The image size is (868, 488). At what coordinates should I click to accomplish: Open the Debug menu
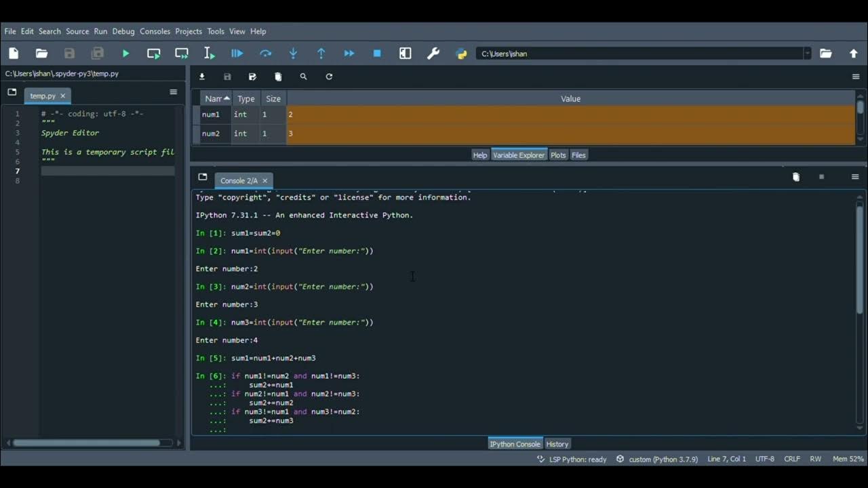[x=123, y=31]
